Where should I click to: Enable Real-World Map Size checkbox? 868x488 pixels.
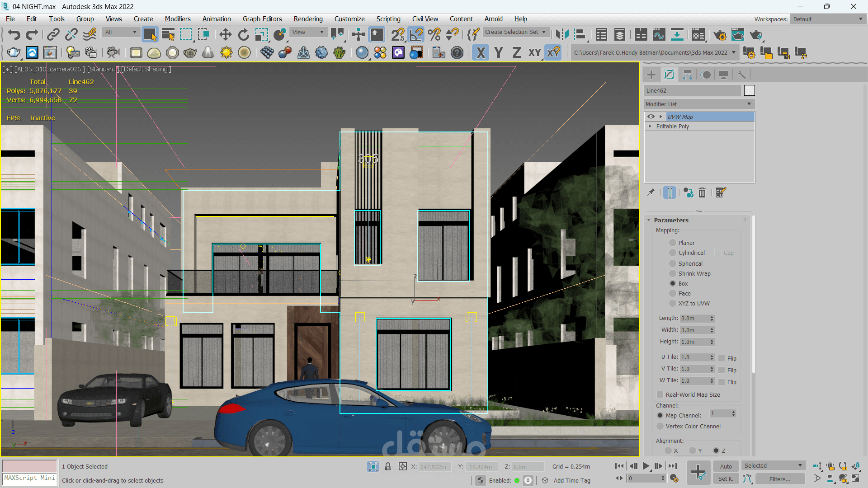660,394
